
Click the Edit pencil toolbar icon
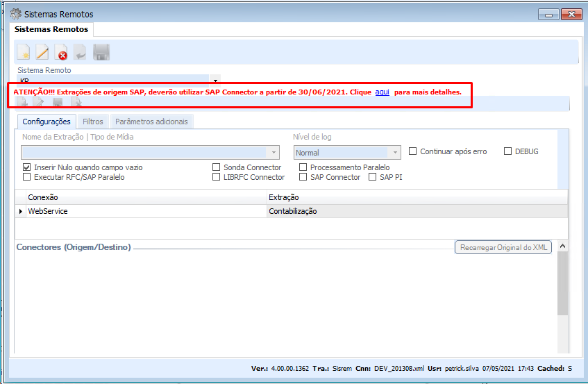42,52
